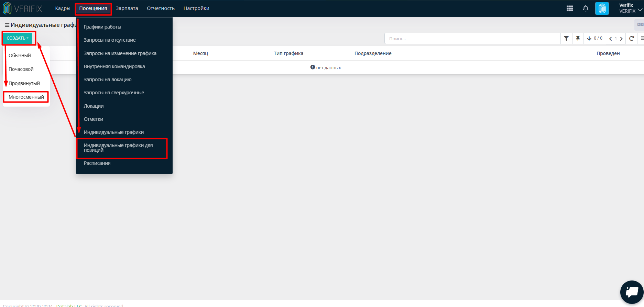The height and width of the screenshot is (307, 644).
Task: Go to next page chevron
Action: pos(621,39)
